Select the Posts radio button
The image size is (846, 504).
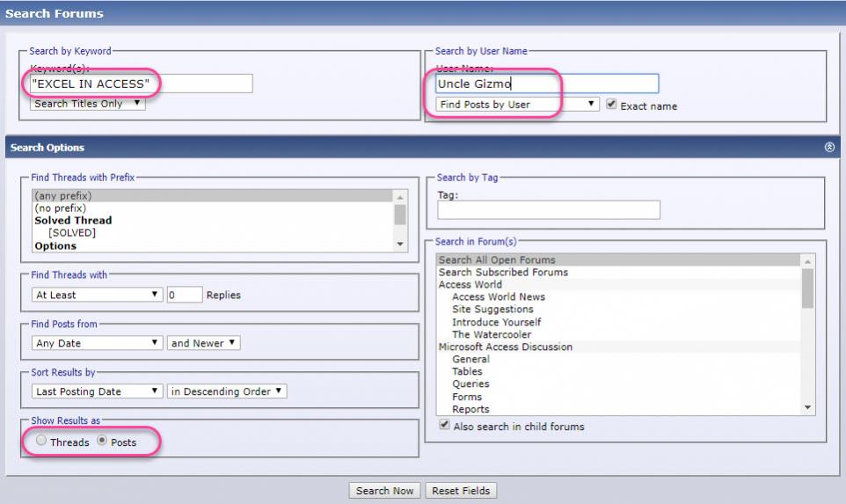102,441
